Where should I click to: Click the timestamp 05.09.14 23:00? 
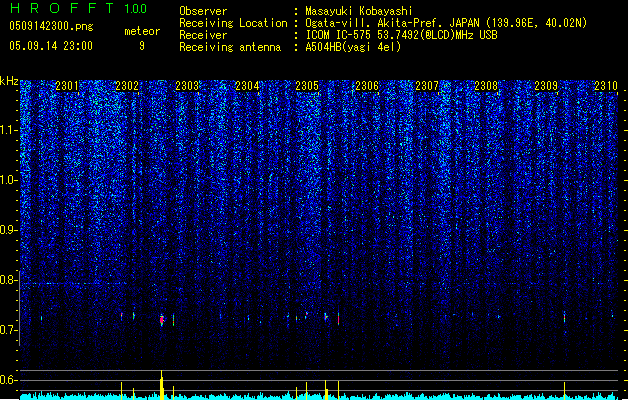tap(51, 46)
